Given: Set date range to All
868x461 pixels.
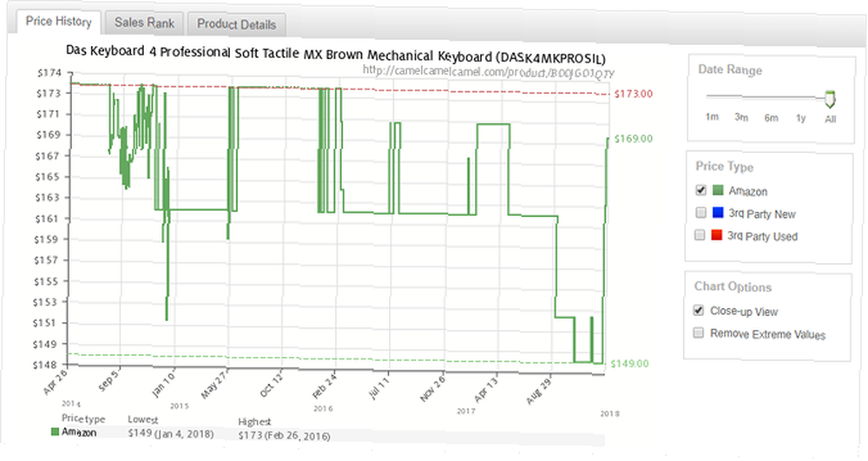Looking at the screenshot, I should pos(830,119).
